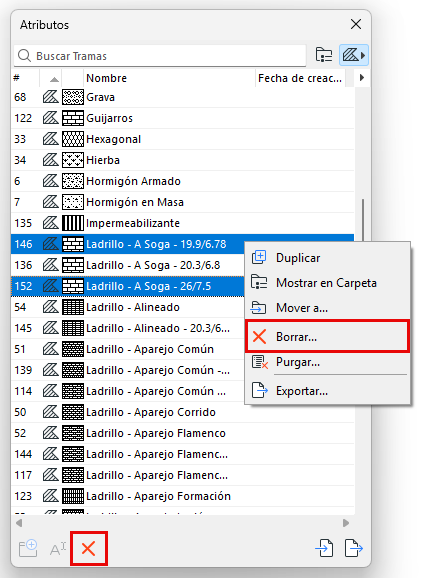Viewport: 422px width, 578px height.
Task: Select the Hexagonal fill row
Action: coord(183,139)
